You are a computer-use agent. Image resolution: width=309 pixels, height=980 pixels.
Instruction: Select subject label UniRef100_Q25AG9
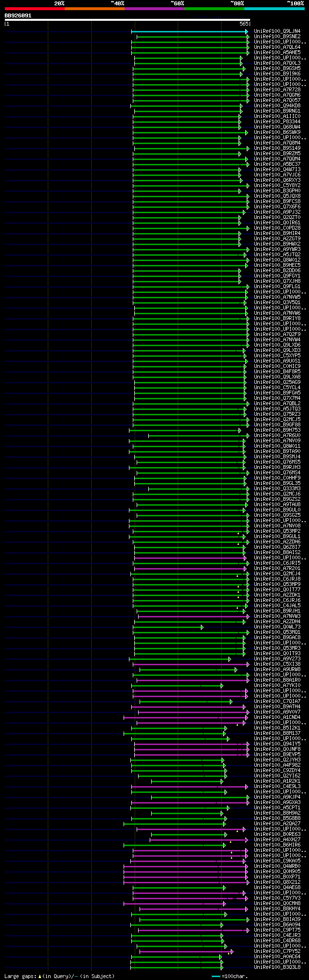pyautogui.click(x=277, y=382)
